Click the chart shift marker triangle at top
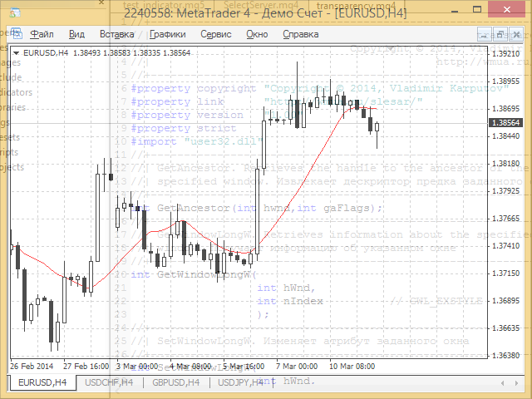 (x=391, y=48)
